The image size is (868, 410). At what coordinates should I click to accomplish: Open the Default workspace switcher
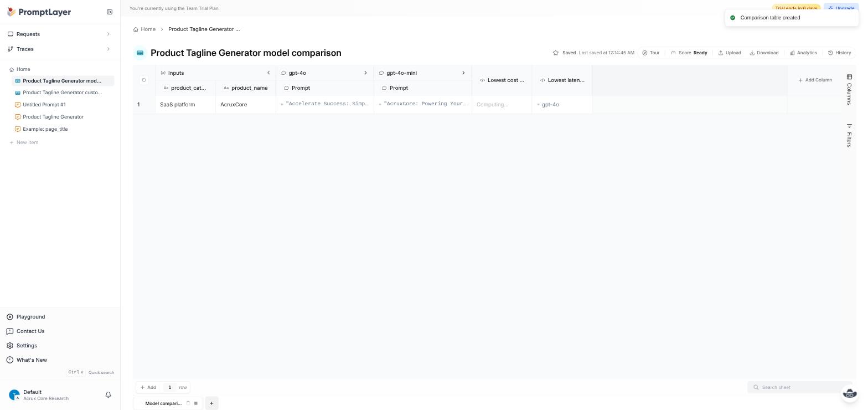coord(45,394)
